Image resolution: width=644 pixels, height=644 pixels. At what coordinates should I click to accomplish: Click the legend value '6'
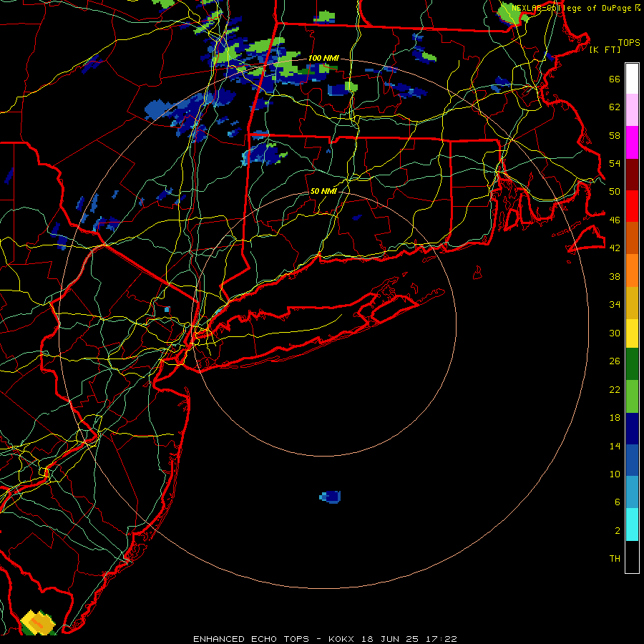(x=617, y=502)
